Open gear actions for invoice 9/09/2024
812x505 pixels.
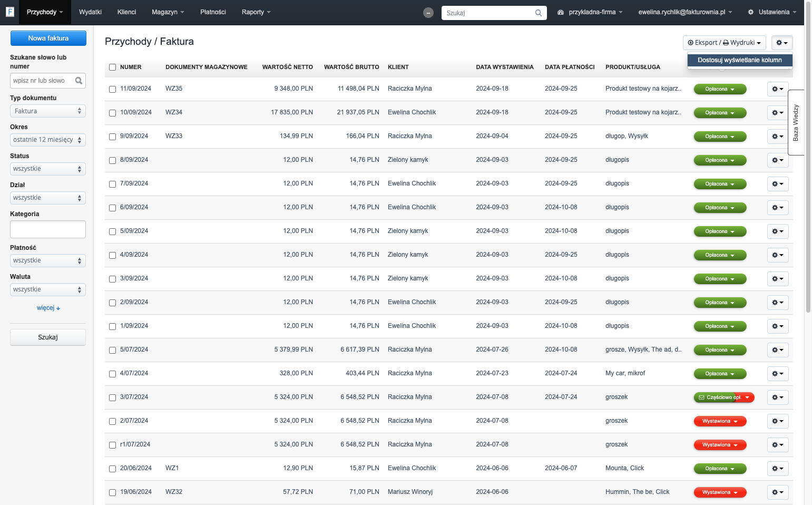(x=778, y=137)
